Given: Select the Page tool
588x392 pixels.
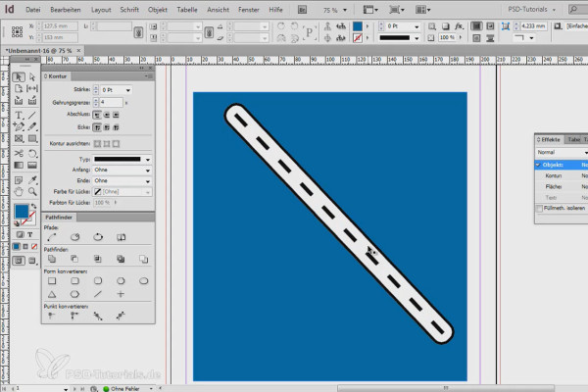Looking at the screenshot, I should (19, 88).
